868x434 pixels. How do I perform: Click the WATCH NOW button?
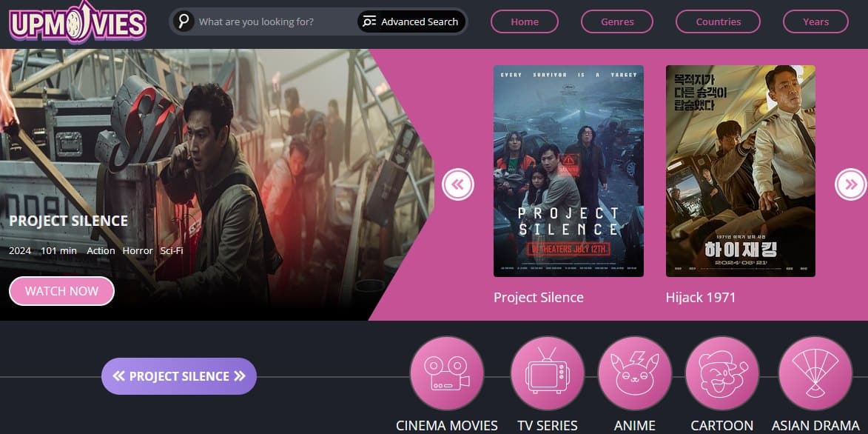(61, 291)
